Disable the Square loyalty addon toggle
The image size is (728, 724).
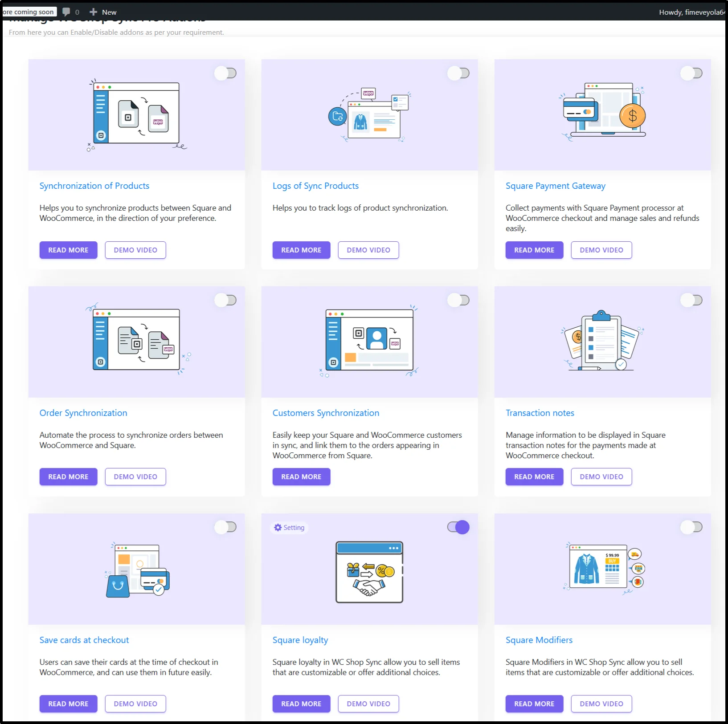coord(458,527)
